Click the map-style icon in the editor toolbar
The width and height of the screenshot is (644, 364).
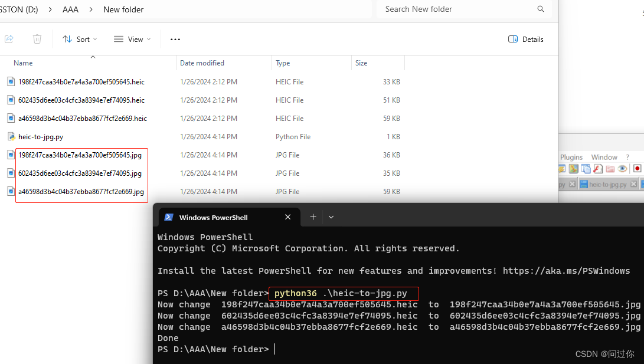[574, 169]
